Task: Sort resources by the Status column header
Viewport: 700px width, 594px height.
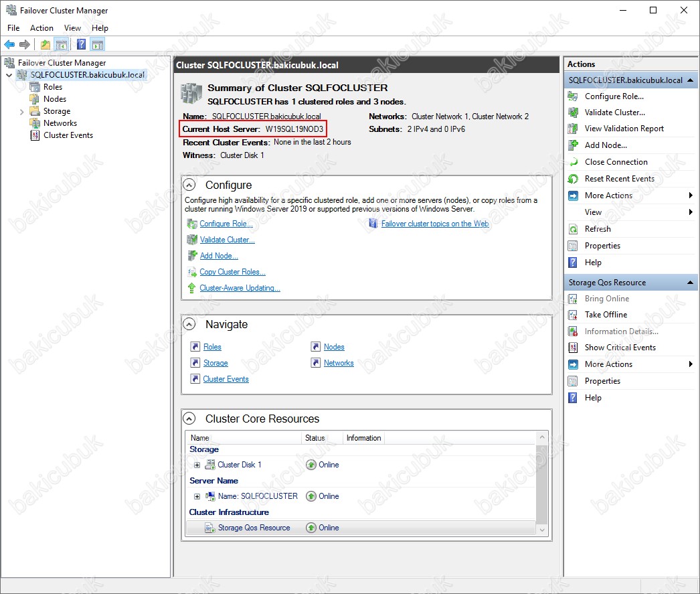Action: (321, 438)
